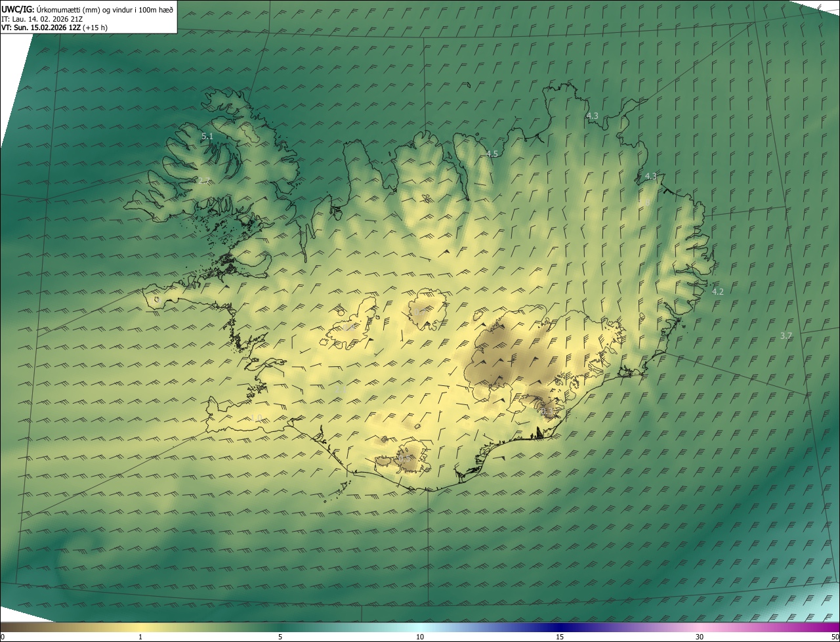Image resolution: width=840 pixels, height=642 pixels.
Task: Click the 5.1 value over the Westfjords
Action: coord(207,137)
